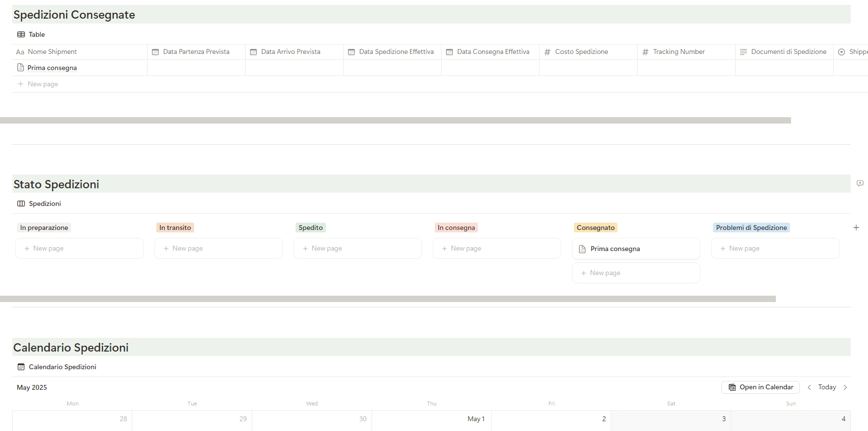Add New page under Problemi di Spedizione

coord(775,249)
